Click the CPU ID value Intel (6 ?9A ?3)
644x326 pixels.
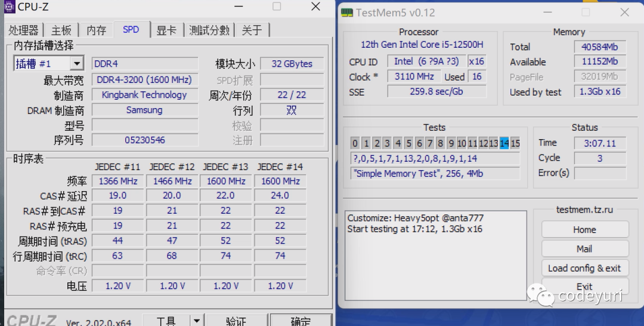coord(426,61)
